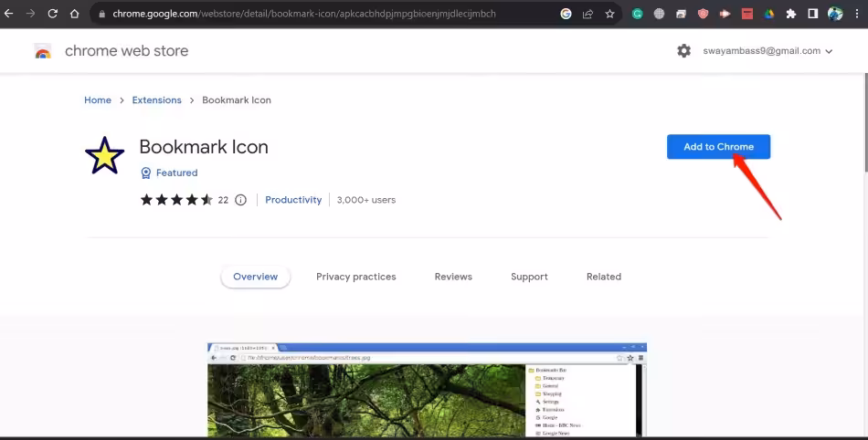Image resolution: width=868 pixels, height=440 pixels.
Task: Open the home page via house icon
Action: 75,14
